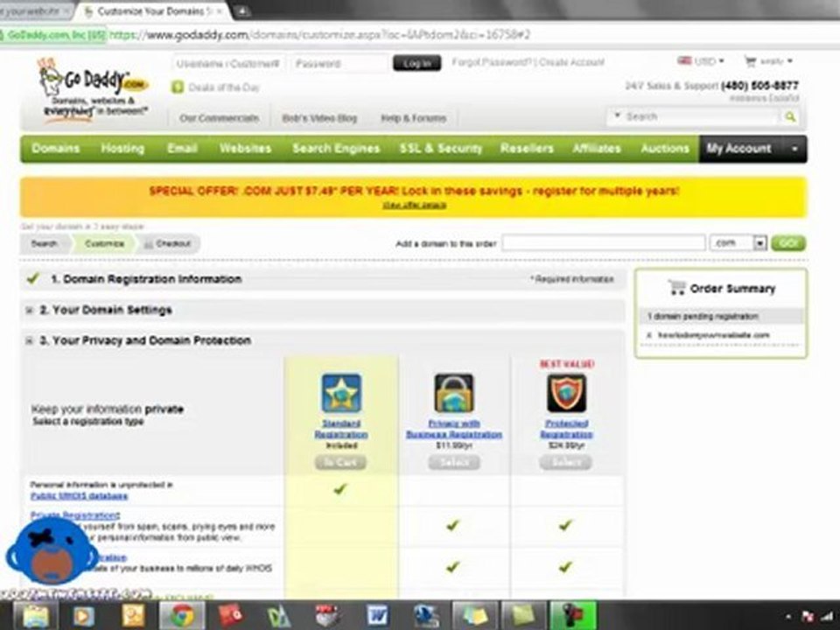Screen dimensions: 840x630
Task: Focus the Username / Customer# field
Action: click(228, 63)
